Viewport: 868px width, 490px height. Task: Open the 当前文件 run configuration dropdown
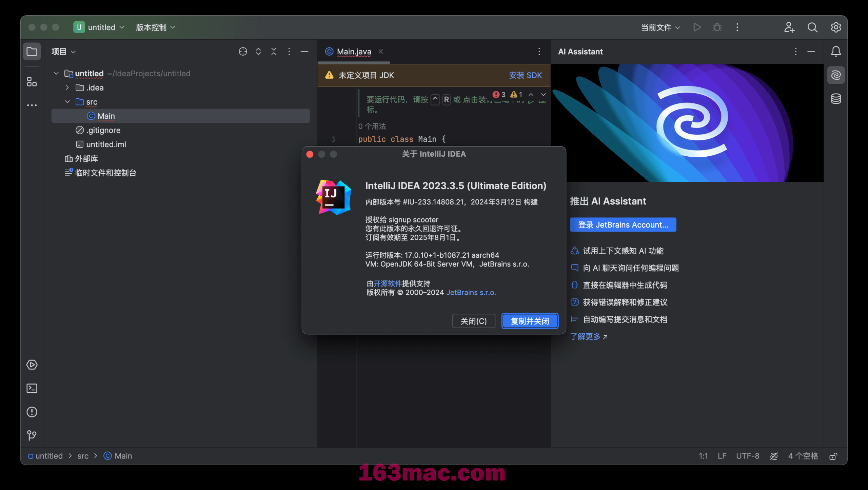point(660,27)
